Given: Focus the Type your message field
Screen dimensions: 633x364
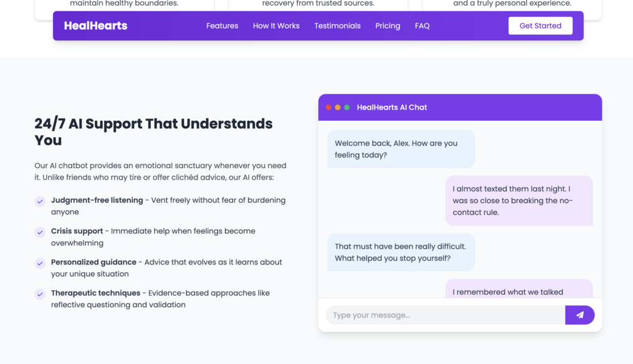Looking at the screenshot, I should pos(445,315).
